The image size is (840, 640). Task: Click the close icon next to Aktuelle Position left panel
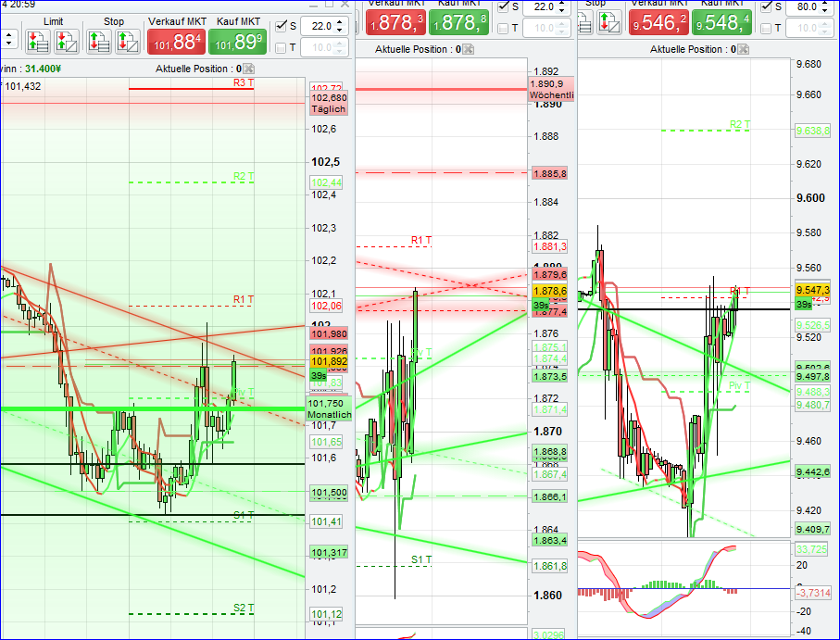[247, 69]
